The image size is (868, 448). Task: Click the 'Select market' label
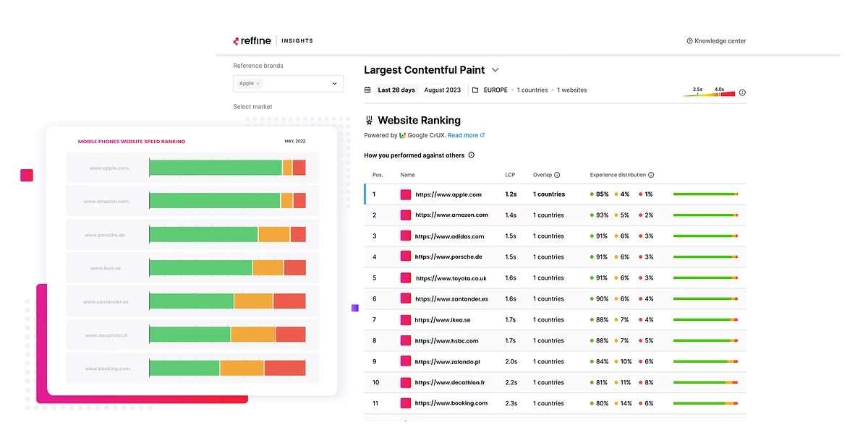[x=252, y=107]
